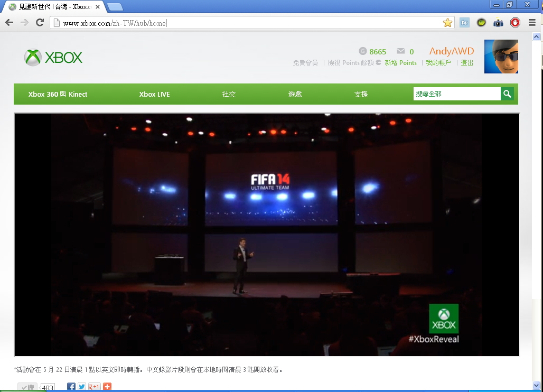
Task: Click the scrollbar down arrow
Action: 537,385
